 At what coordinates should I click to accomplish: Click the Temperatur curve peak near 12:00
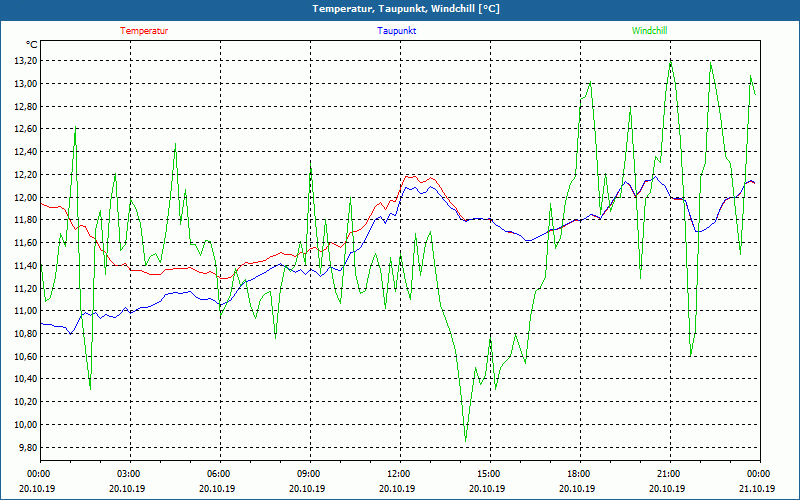[x=408, y=176]
